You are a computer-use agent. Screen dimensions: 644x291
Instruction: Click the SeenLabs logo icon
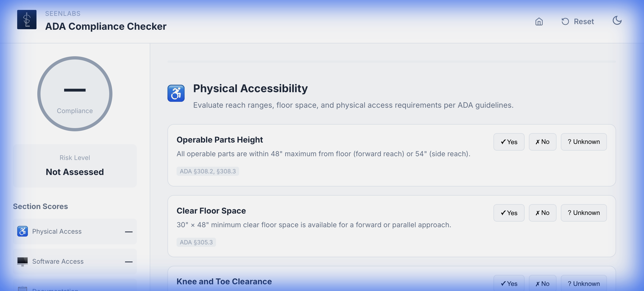tap(27, 20)
